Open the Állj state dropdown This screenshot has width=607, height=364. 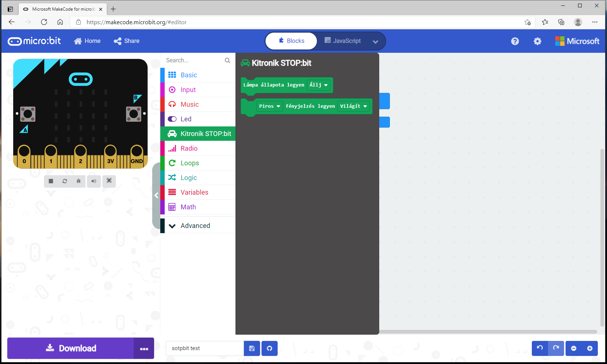[x=318, y=85]
